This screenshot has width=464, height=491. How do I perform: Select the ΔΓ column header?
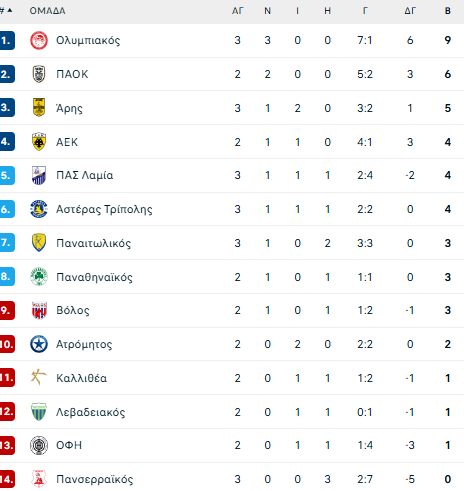[x=410, y=11]
